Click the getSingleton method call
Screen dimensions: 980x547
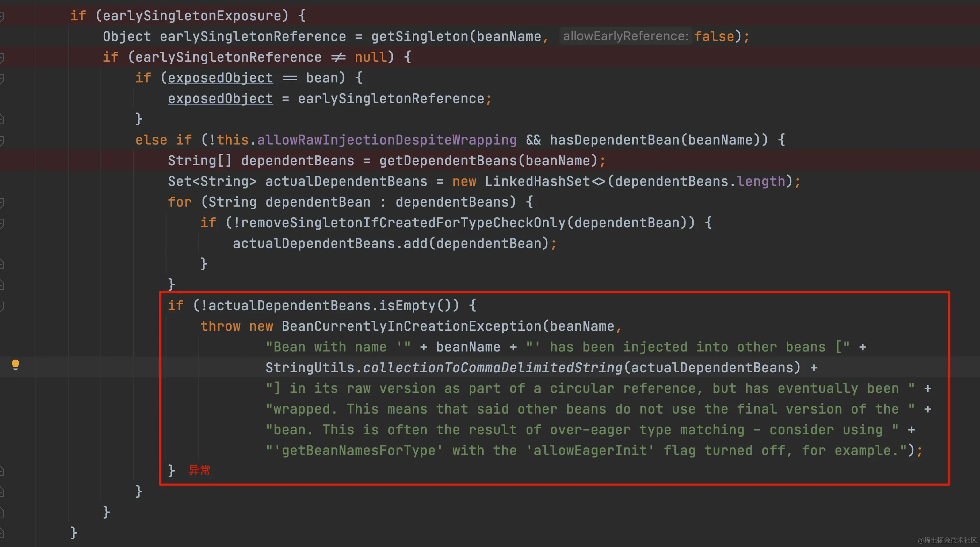click(x=420, y=37)
